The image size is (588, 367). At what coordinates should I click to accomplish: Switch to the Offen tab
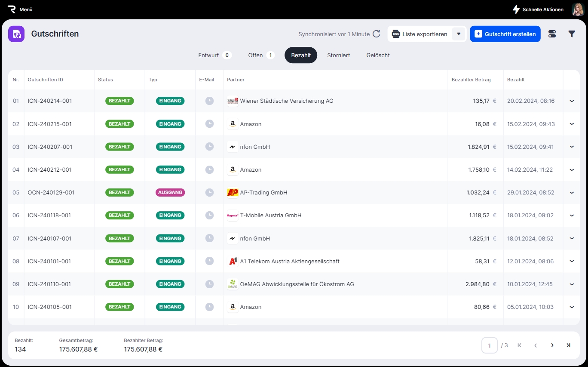(260, 55)
